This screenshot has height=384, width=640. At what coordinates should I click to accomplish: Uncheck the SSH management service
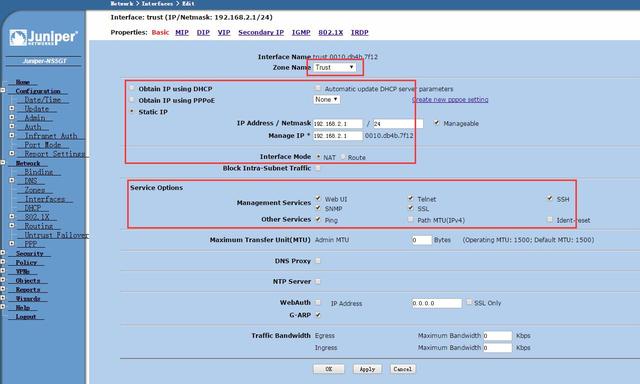[x=550, y=198]
